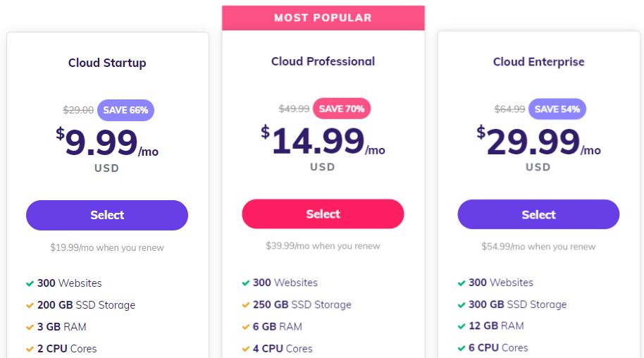
Task: Click the Cloud Enterprise plan title
Action: (x=538, y=61)
